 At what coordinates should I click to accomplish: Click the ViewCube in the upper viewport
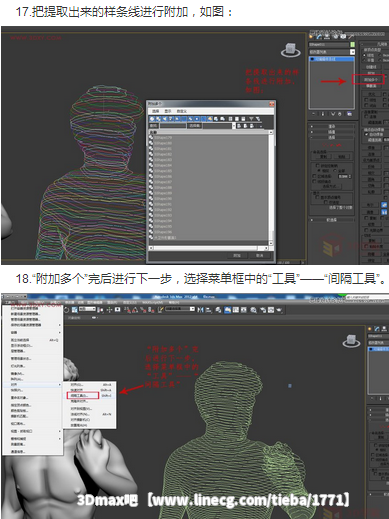click(x=290, y=50)
